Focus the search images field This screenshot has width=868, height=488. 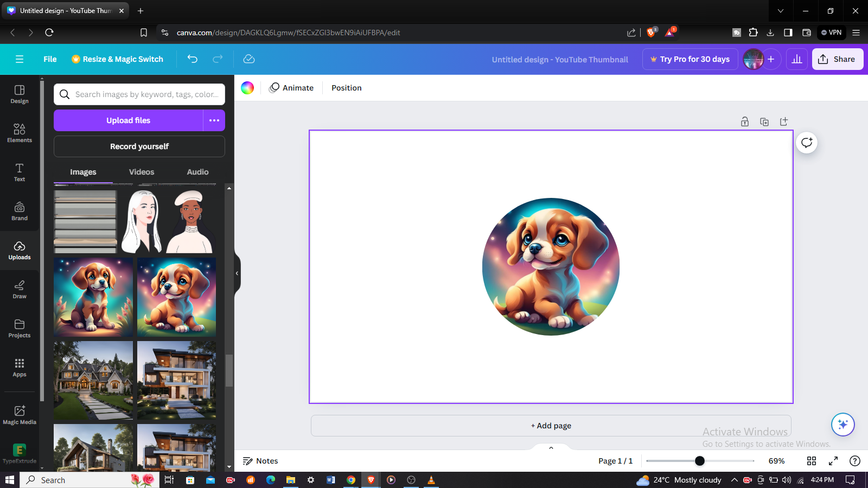click(x=139, y=94)
